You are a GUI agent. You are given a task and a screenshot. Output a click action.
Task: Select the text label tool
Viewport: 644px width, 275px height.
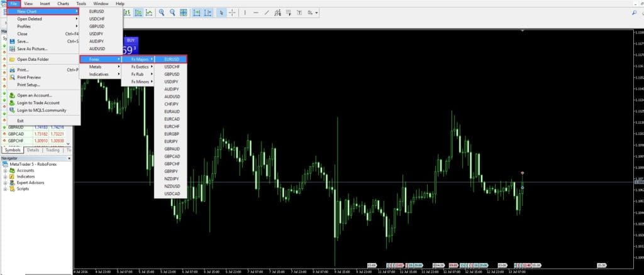pyautogui.click(x=299, y=13)
